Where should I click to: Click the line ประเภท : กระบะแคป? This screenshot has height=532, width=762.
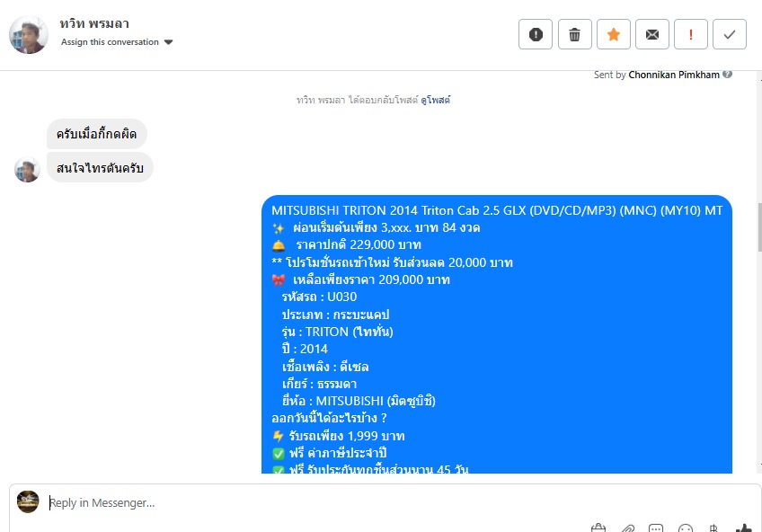335,315
